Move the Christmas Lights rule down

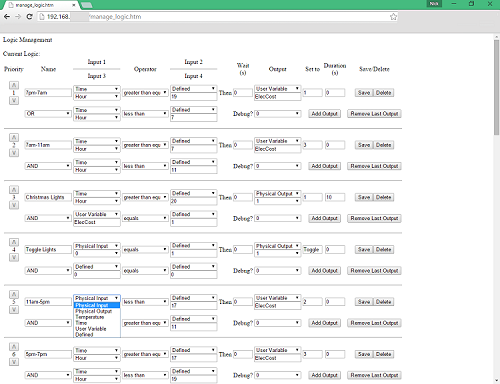(x=14, y=205)
